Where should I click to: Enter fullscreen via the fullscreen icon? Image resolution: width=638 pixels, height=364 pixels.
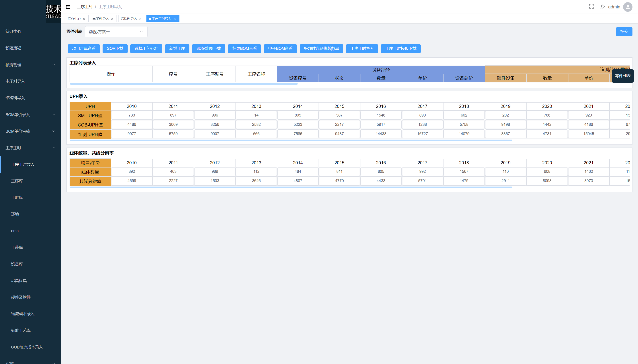[591, 6]
